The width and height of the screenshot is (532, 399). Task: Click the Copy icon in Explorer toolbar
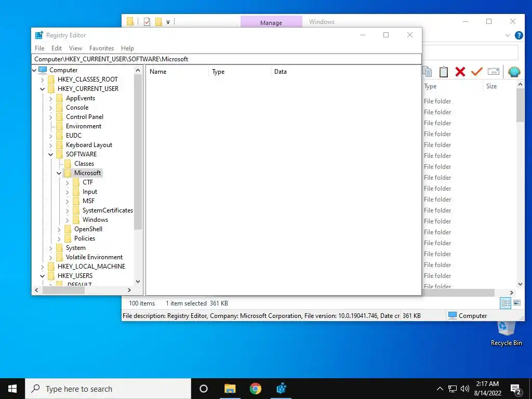click(x=427, y=72)
